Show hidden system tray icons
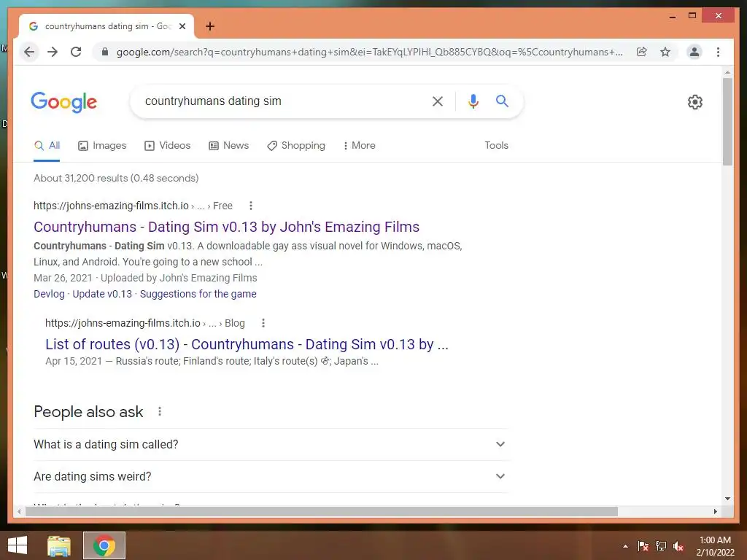 coord(625,546)
